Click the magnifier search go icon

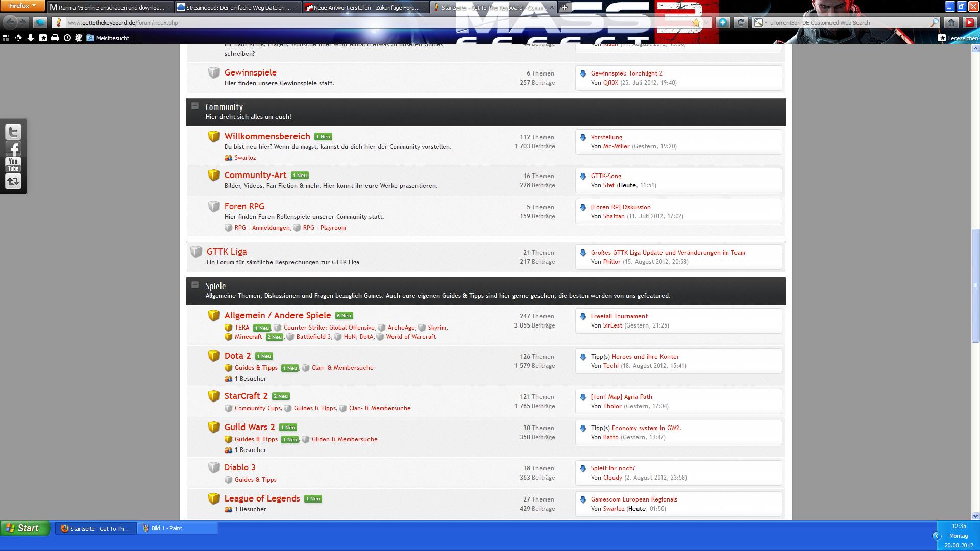click(x=934, y=22)
